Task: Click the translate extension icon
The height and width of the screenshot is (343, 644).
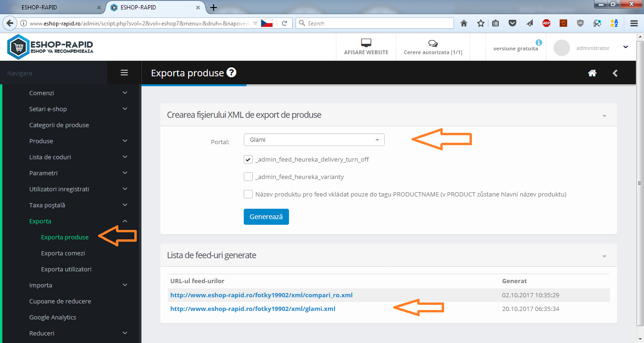Action: (x=614, y=23)
